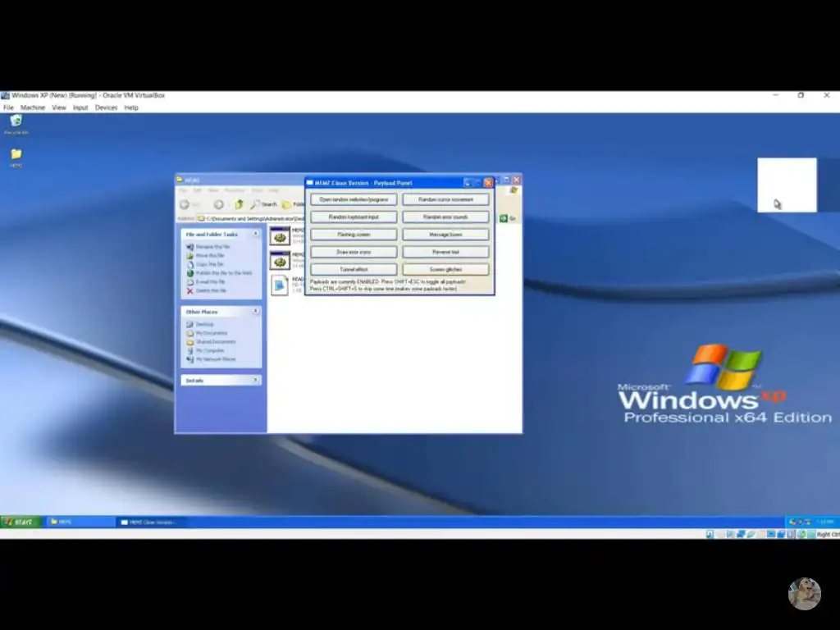Toggle the Random keyboard input payload
Image resolution: width=840 pixels, height=630 pixels.
coord(354,217)
